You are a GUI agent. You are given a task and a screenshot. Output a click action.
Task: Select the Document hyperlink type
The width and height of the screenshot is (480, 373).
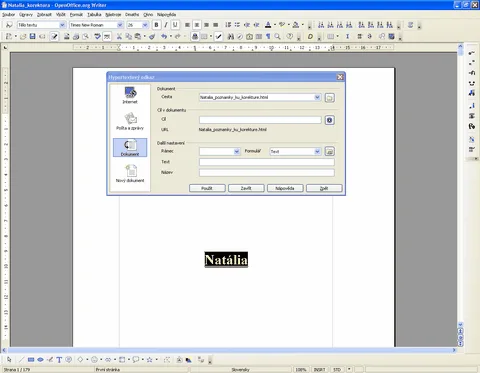point(130,147)
